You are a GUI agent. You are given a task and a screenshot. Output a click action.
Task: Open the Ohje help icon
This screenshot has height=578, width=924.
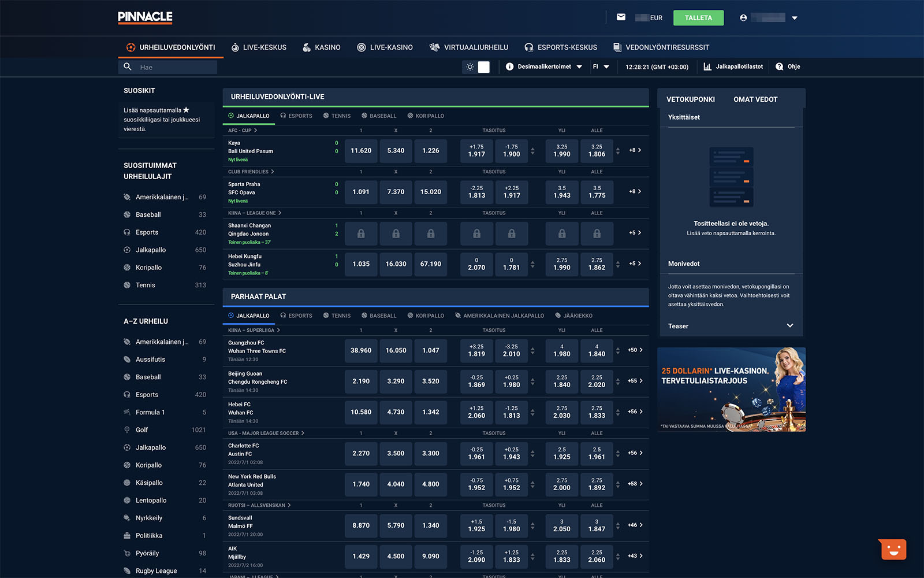(x=780, y=66)
